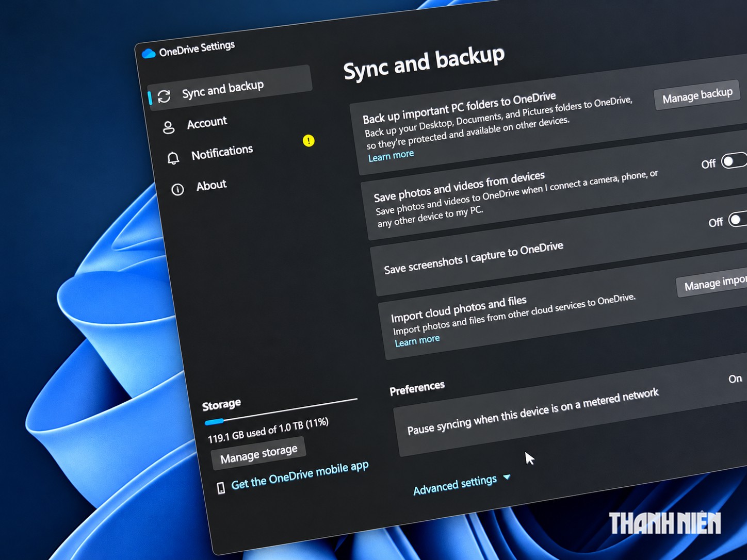Click the "Import cloud photos and files" title
747x560 pixels.
[459, 308]
